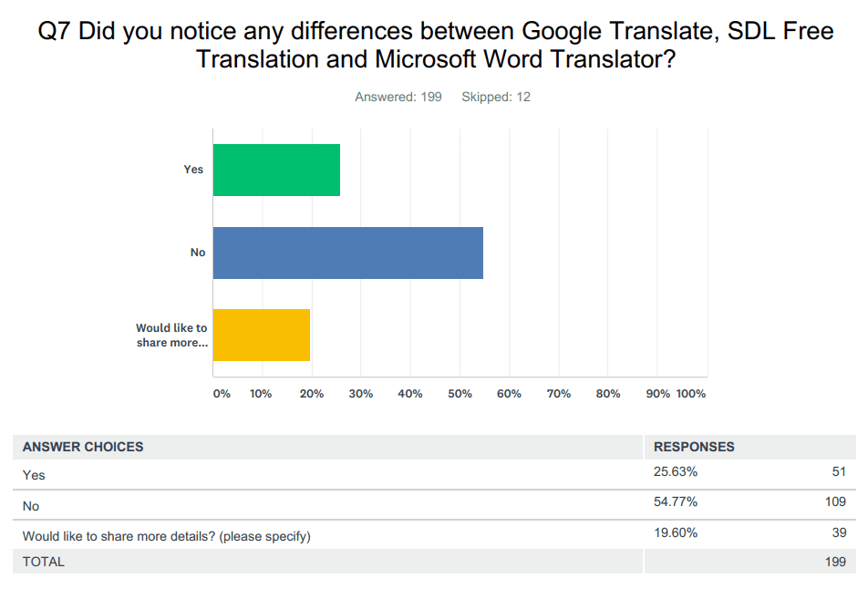
Task: Click the 25.63% response cell
Action: [x=676, y=471]
